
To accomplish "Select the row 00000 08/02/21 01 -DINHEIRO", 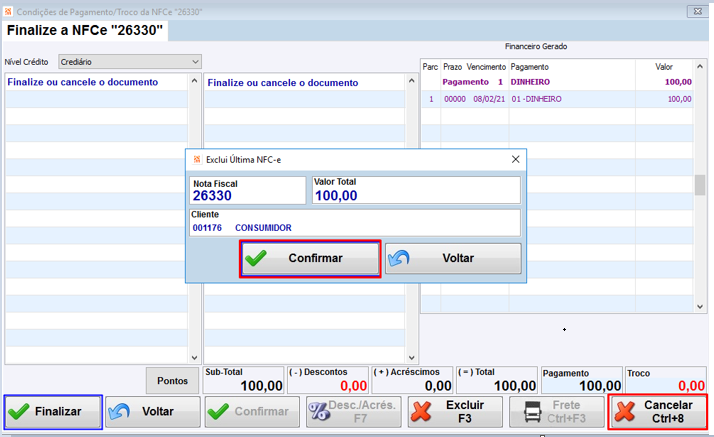I will tap(557, 99).
